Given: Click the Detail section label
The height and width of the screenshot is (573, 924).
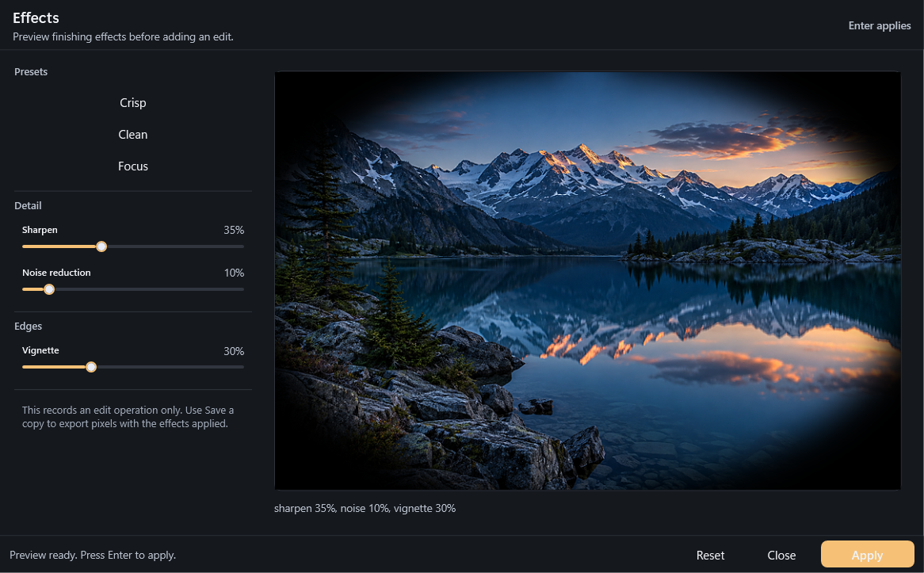Looking at the screenshot, I should tap(28, 206).
